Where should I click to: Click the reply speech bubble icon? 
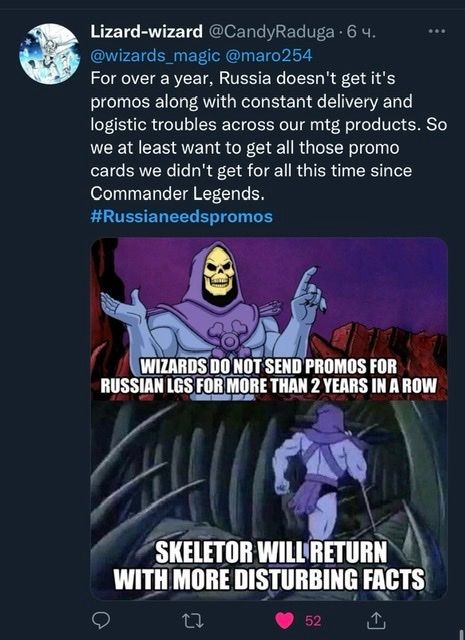[100, 620]
